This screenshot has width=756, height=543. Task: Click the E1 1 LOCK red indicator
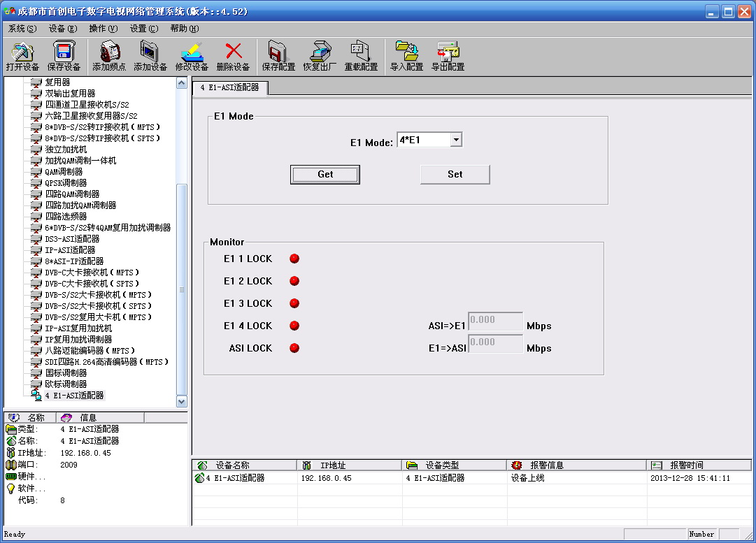[294, 259]
